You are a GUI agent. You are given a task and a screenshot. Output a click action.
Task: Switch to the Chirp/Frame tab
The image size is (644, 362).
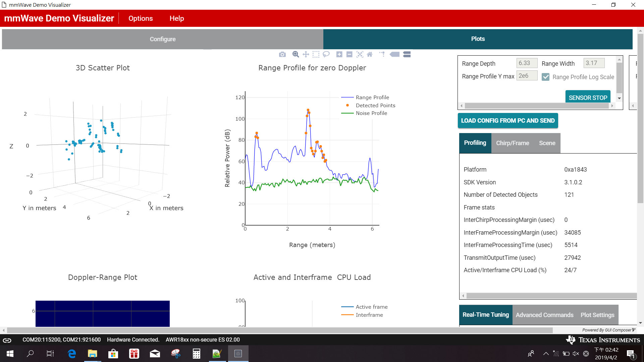tap(513, 143)
